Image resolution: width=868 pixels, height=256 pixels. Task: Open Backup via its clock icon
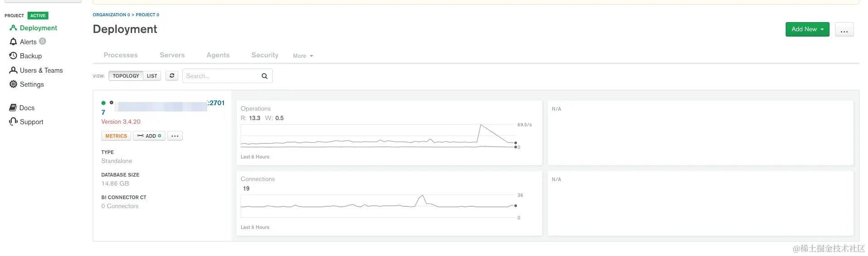pyautogui.click(x=13, y=56)
